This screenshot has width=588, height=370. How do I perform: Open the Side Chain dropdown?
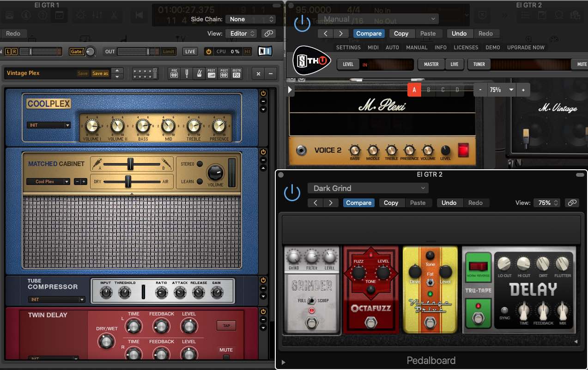point(250,19)
